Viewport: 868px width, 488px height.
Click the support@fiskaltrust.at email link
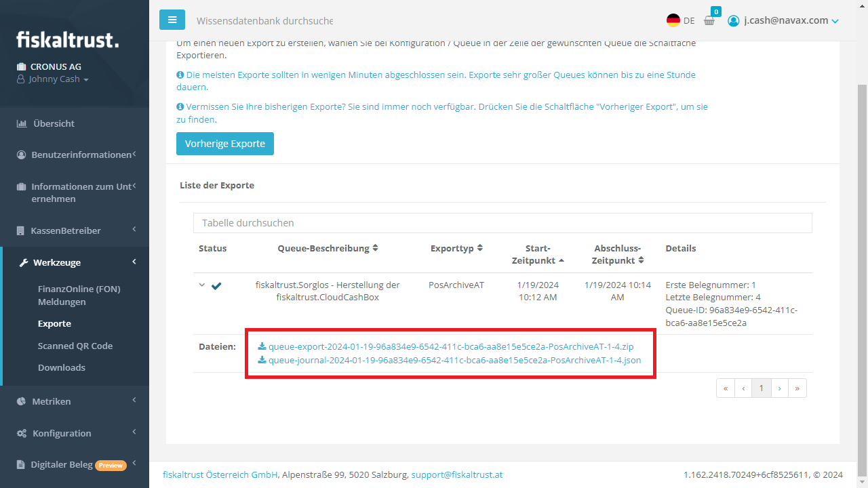pos(456,474)
